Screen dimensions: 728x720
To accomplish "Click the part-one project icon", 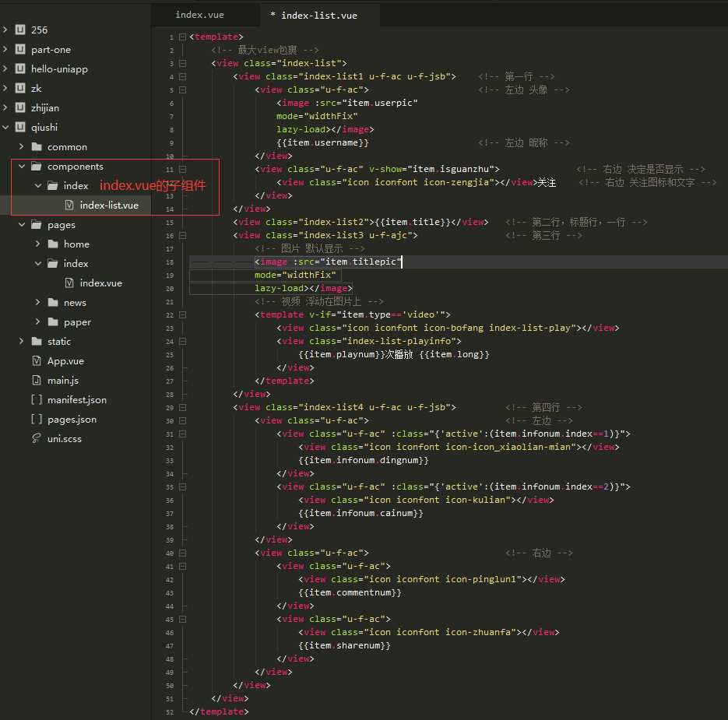I will 20,49.
